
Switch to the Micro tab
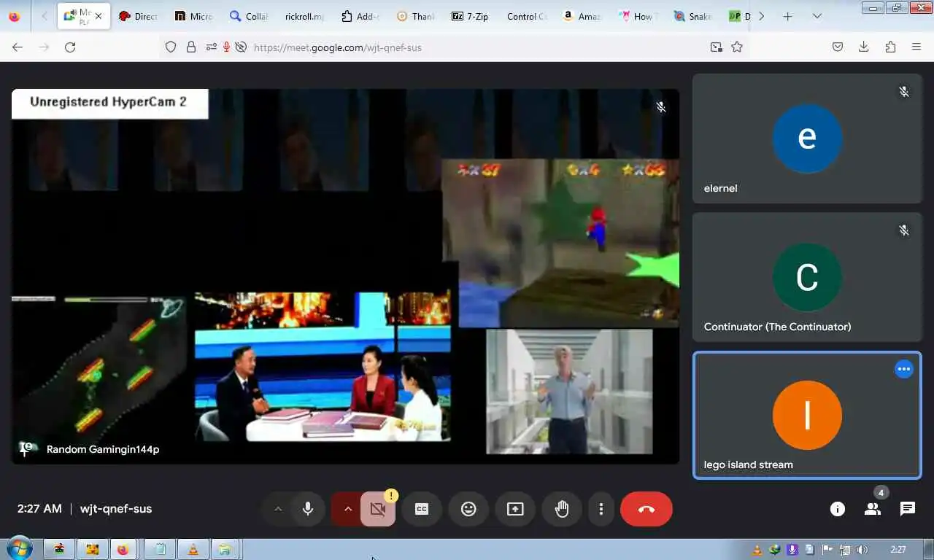[193, 16]
